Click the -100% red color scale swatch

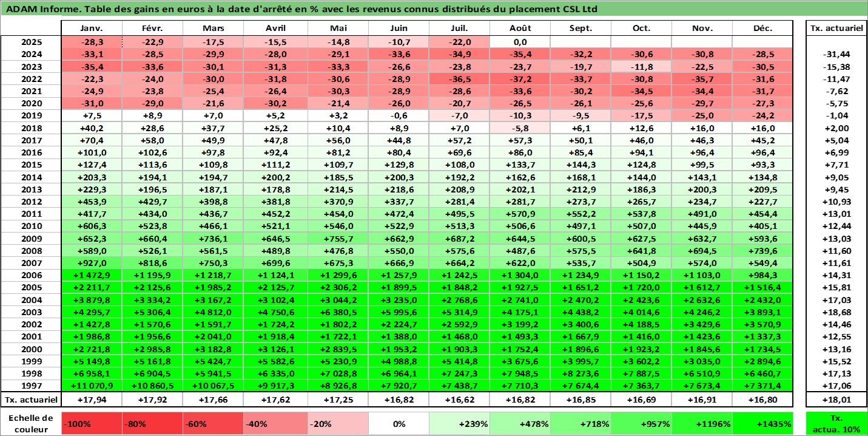92,424
